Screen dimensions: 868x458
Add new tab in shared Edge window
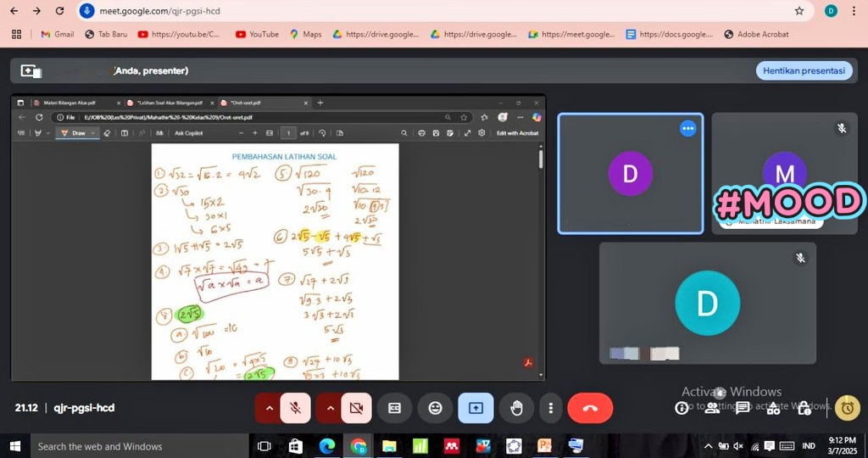tap(320, 103)
